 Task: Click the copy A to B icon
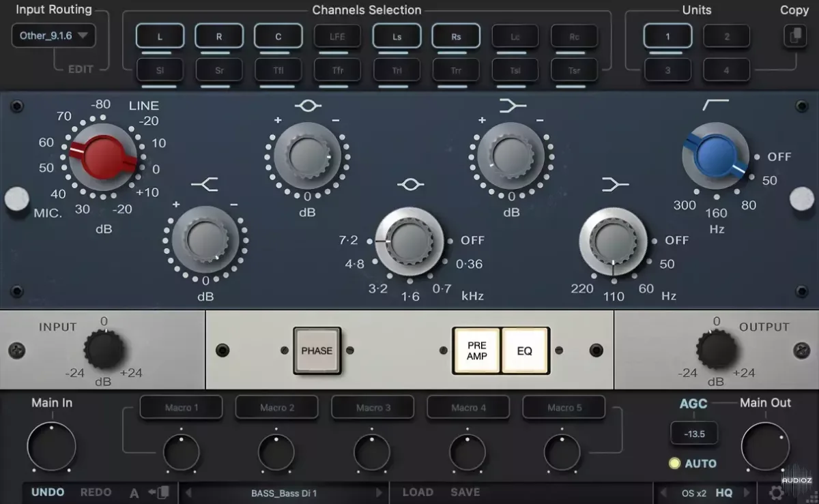tap(158, 492)
